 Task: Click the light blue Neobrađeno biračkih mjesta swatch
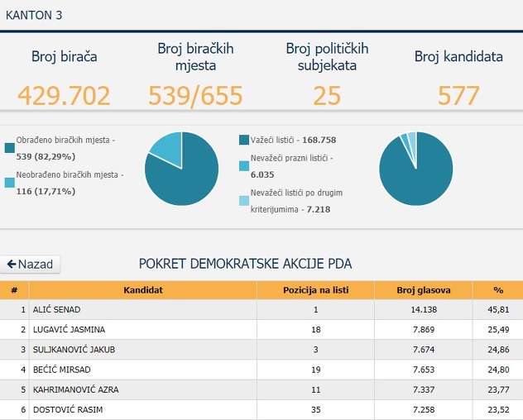pos(9,181)
